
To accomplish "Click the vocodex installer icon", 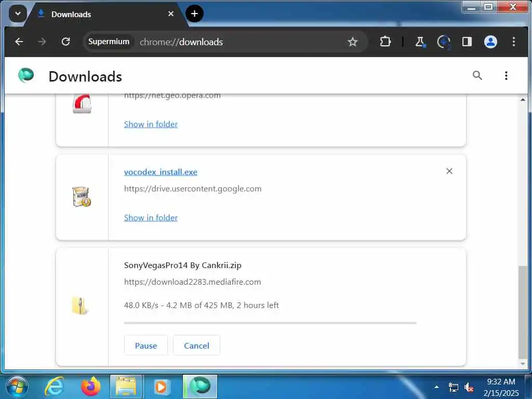I will pyautogui.click(x=82, y=197).
